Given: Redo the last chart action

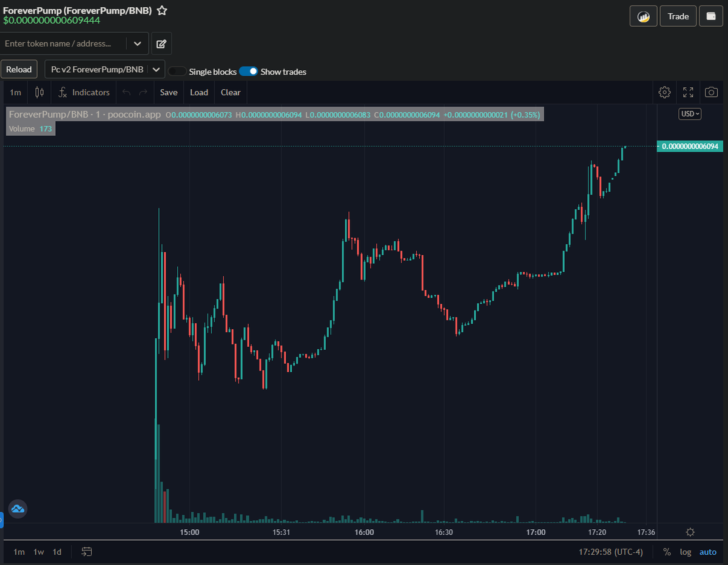Looking at the screenshot, I should pyautogui.click(x=143, y=92).
